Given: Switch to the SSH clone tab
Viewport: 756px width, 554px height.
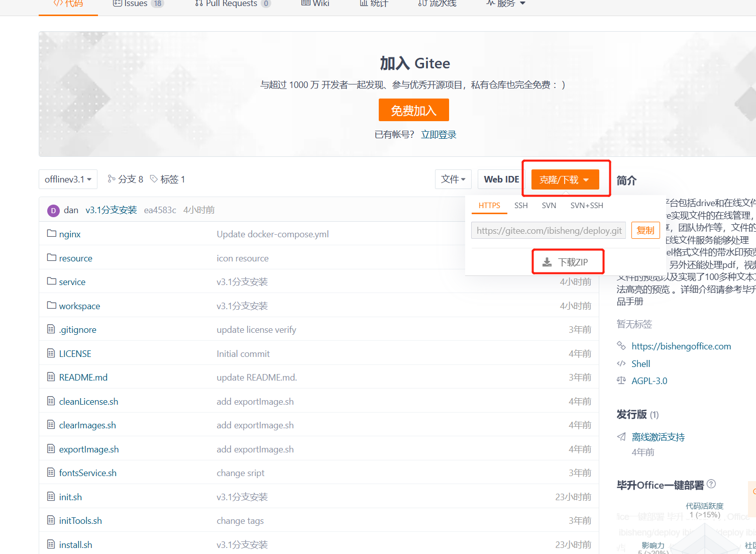Looking at the screenshot, I should pos(521,206).
